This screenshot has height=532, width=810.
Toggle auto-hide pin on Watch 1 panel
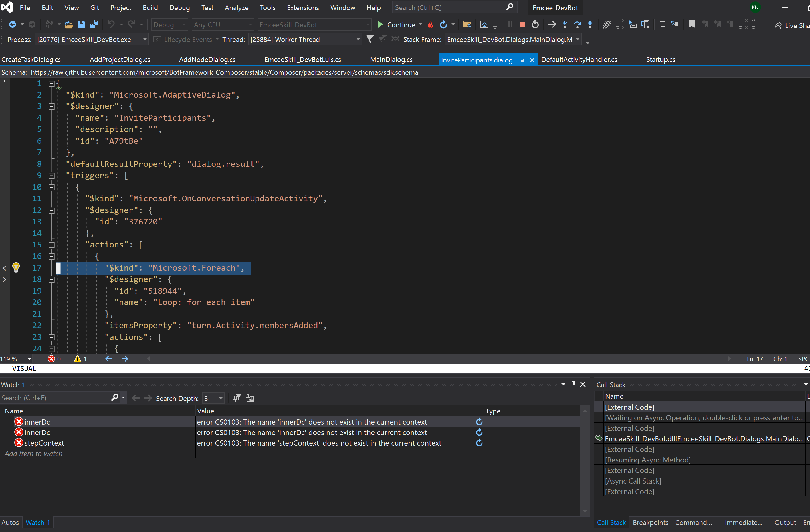[x=573, y=384]
